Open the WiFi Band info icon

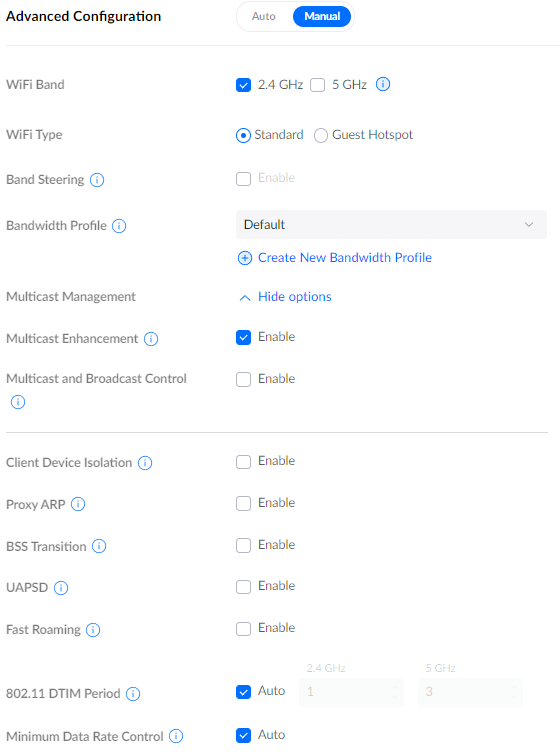point(382,84)
